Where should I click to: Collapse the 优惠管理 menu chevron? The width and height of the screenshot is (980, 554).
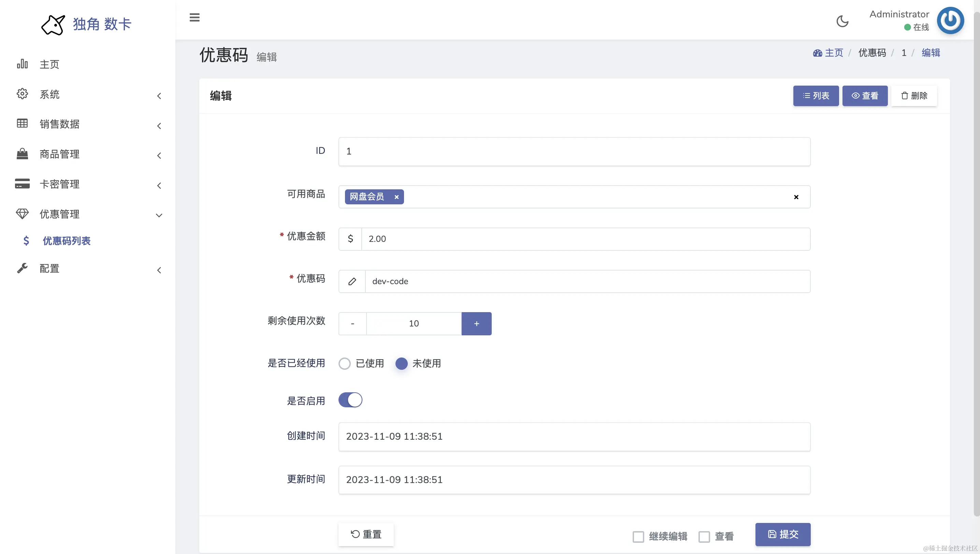tap(159, 215)
